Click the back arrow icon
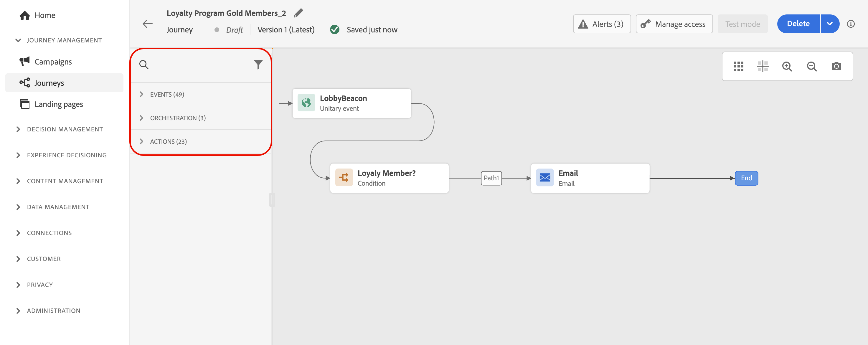The image size is (868, 345). [148, 24]
